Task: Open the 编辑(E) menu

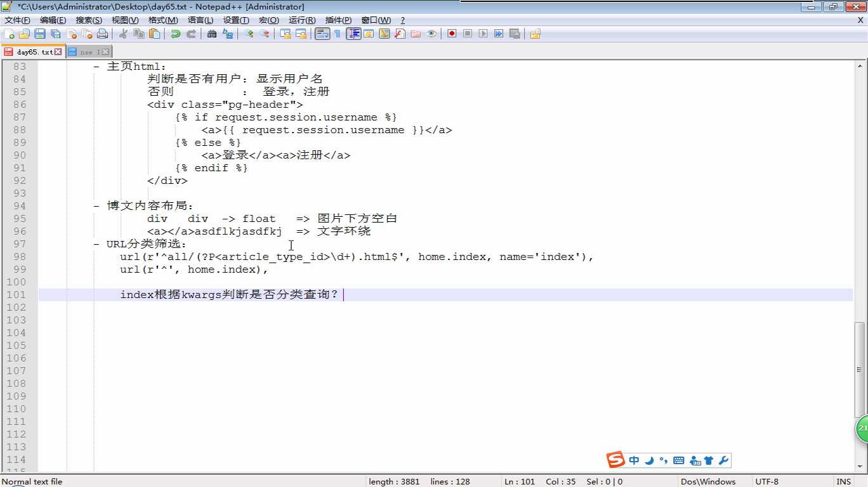Action: tap(53, 20)
